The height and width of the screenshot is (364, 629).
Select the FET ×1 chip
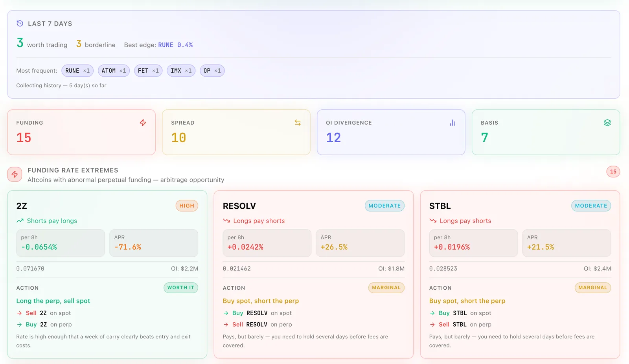point(148,71)
